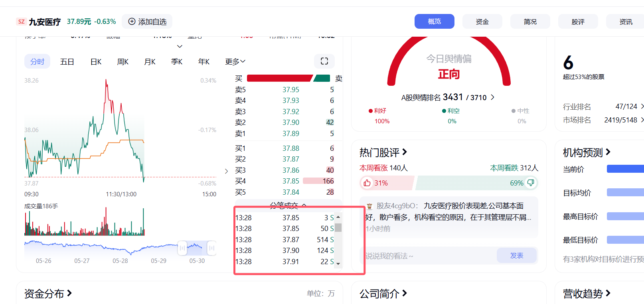Switch to 资讯 top tab
This screenshot has width=644, height=304.
(625, 22)
